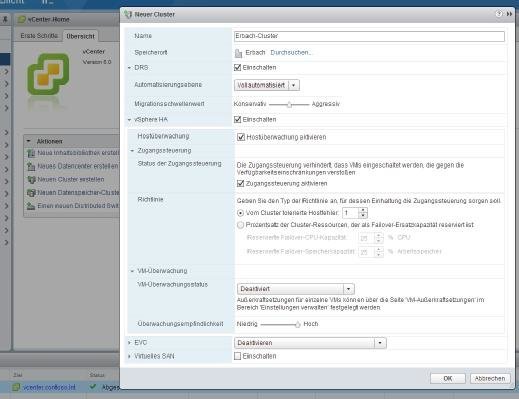Click the Erbach datacenter icon next to Speicherort
This screenshot has height=399, width=519.
(x=238, y=53)
